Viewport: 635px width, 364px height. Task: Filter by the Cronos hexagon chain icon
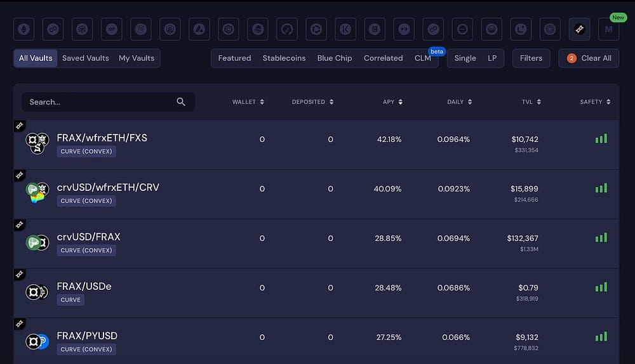pyautogui.click(x=229, y=29)
